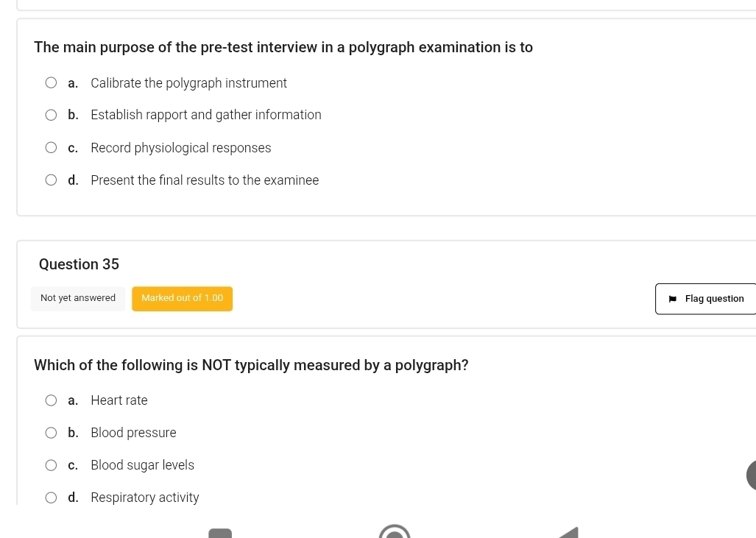Screen dimensions: 756x538
Task: Flag question 35 using the flag icon
Action: pyautogui.click(x=672, y=299)
